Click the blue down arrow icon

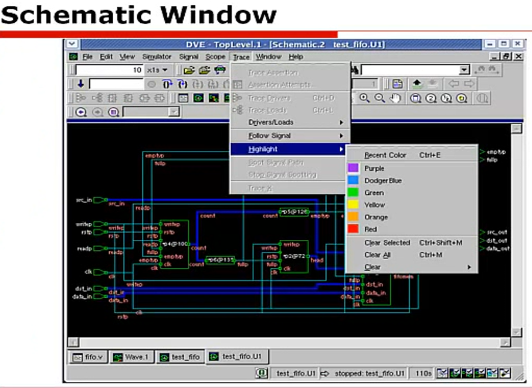tap(80, 83)
